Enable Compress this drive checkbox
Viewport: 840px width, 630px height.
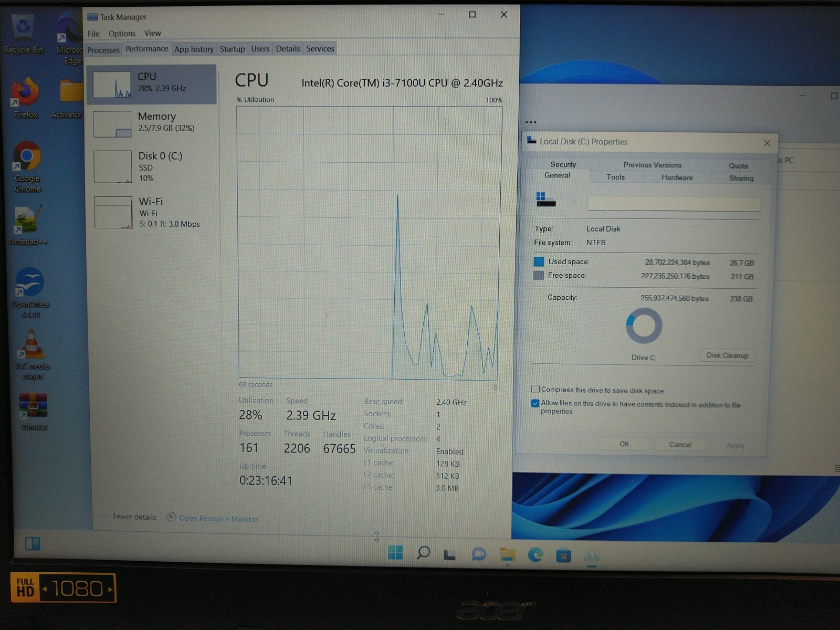(x=535, y=389)
